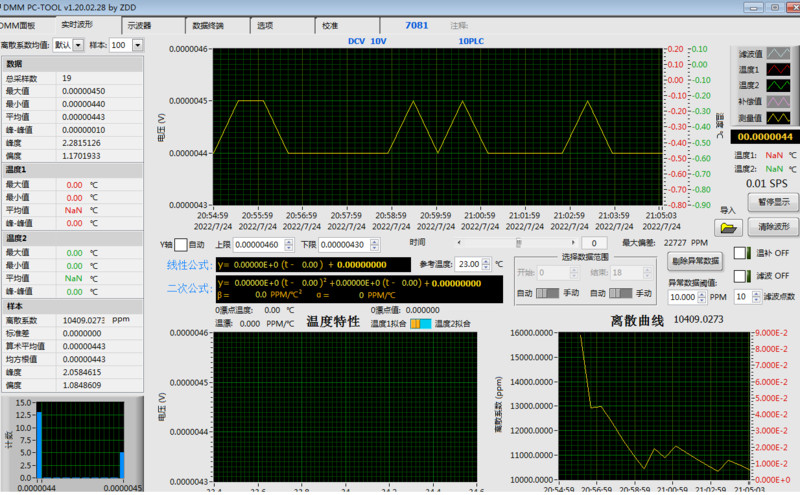Enable the Y轴 自动 checkbox
The image size is (800, 495).
(181, 244)
